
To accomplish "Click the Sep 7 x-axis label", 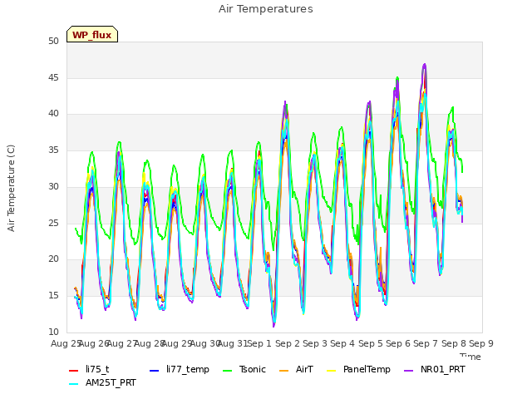I will point(426,343).
